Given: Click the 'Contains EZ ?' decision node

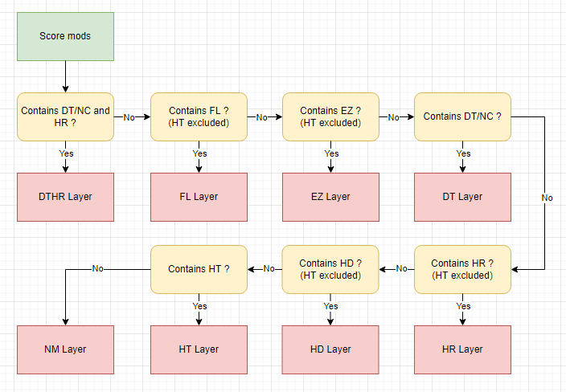Looking at the screenshot, I should [330, 116].
